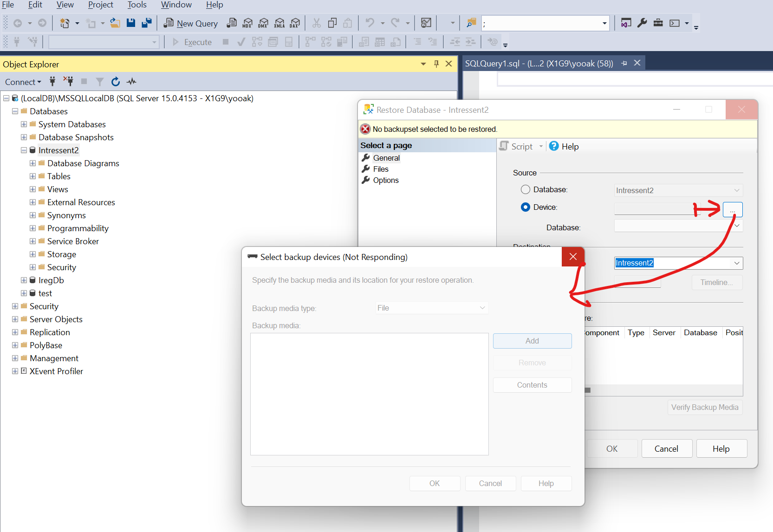Click the device browse ellipsis button
Viewport: 773px width, 532px height.
coord(733,210)
